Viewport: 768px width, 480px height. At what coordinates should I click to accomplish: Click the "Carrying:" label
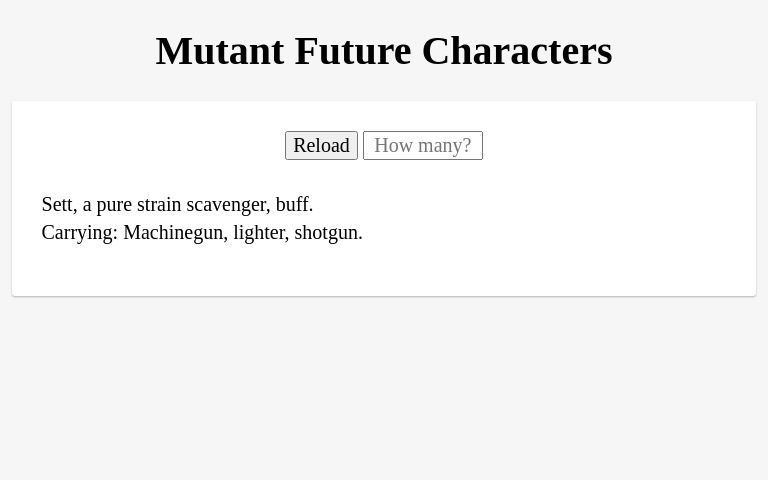[x=80, y=233]
